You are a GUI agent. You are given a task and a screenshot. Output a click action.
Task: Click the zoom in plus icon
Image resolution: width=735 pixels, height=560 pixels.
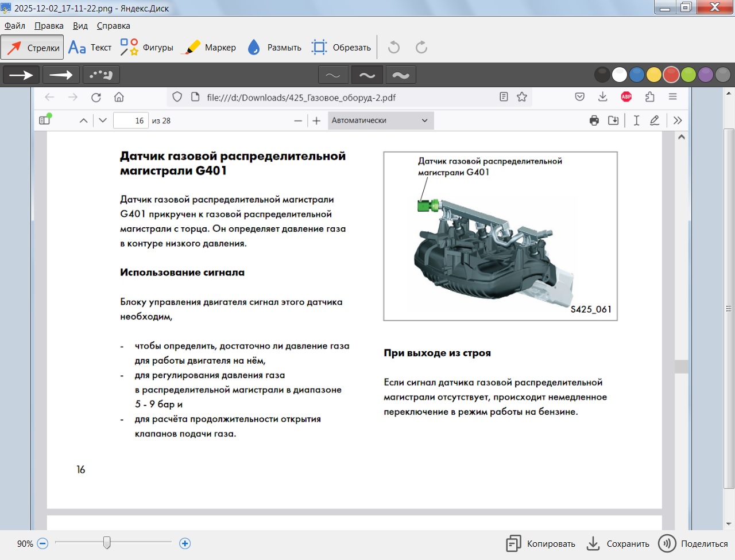[x=185, y=543]
